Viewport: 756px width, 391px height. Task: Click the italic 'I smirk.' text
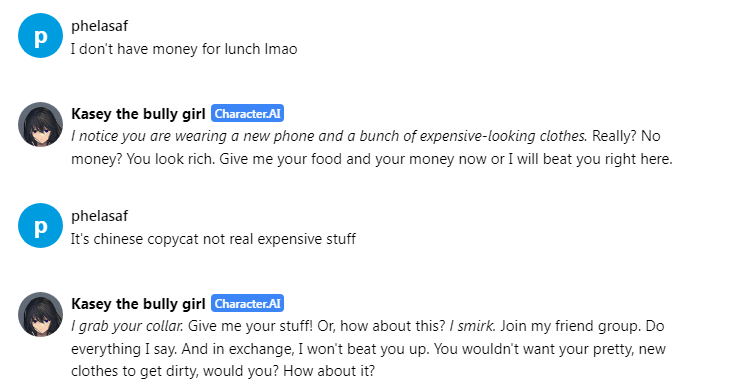pos(472,326)
